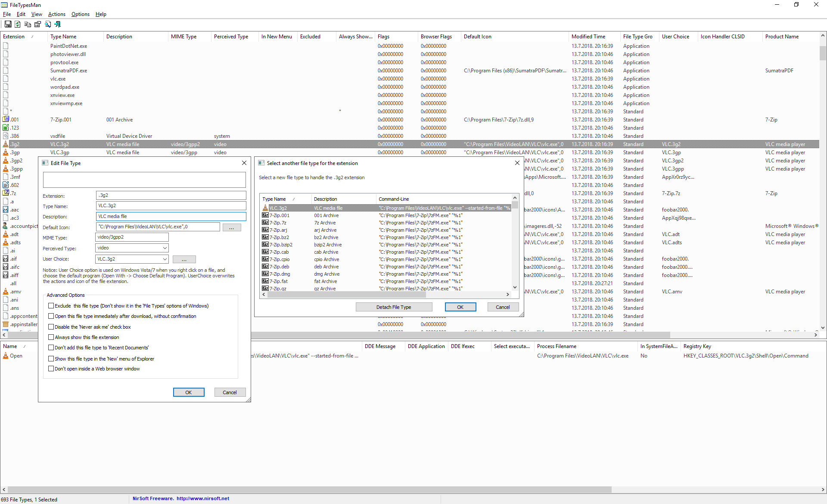Click the 7-Zip icon of the .001 row
The height and width of the screenshot is (504, 827).
click(6, 120)
